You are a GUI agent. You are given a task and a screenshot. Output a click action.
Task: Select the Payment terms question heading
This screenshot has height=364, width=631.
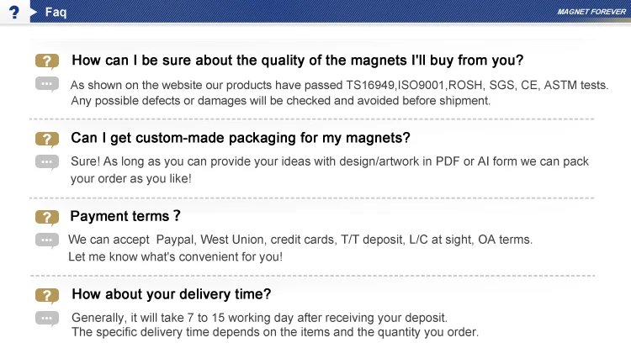tap(125, 216)
